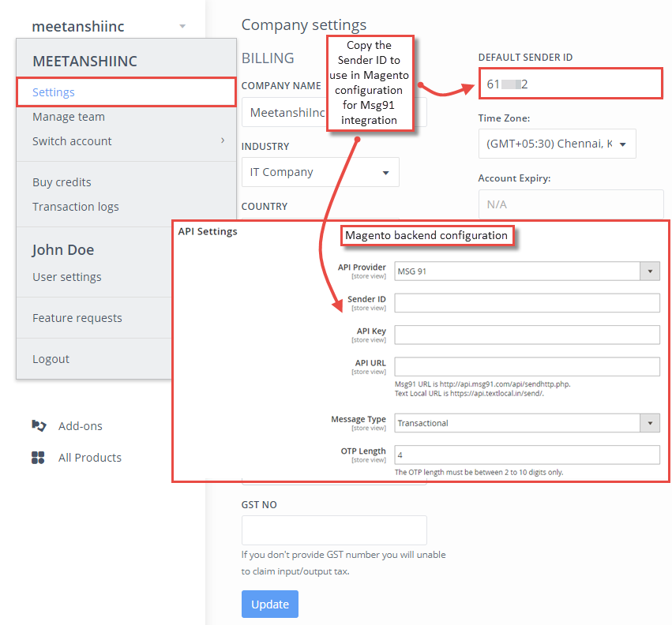Open Transaction logs menu item

coord(76,207)
